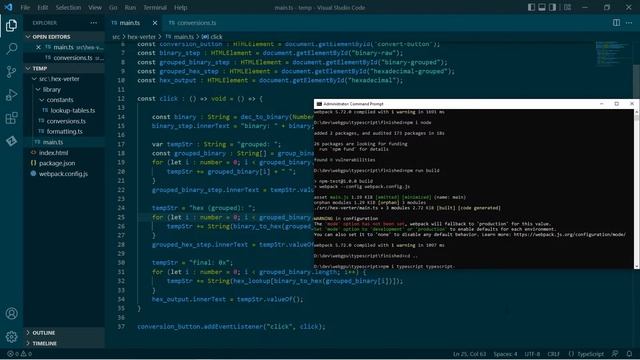Show errors and warnings in status bar
The width and height of the screenshot is (640, 360).
(20, 354)
